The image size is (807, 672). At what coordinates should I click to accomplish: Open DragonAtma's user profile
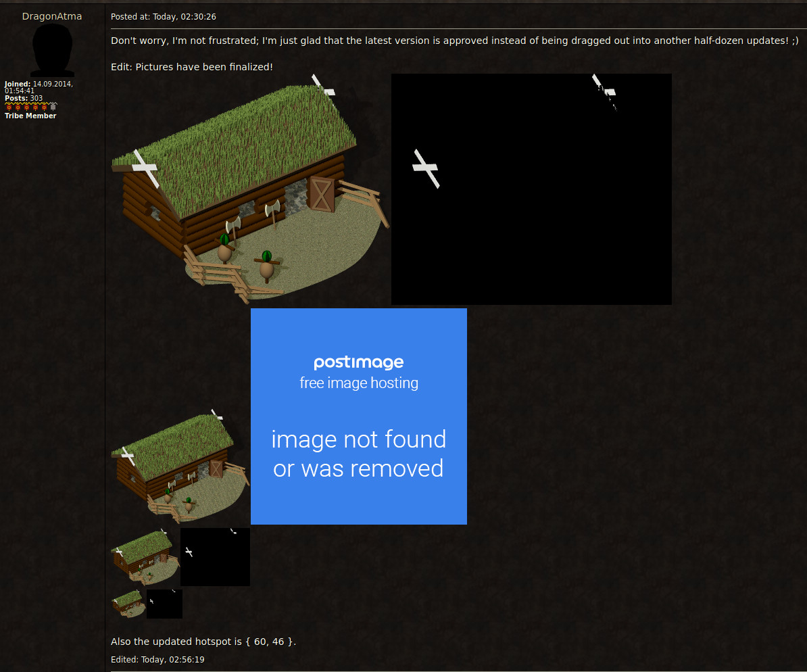pyautogui.click(x=52, y=16)
